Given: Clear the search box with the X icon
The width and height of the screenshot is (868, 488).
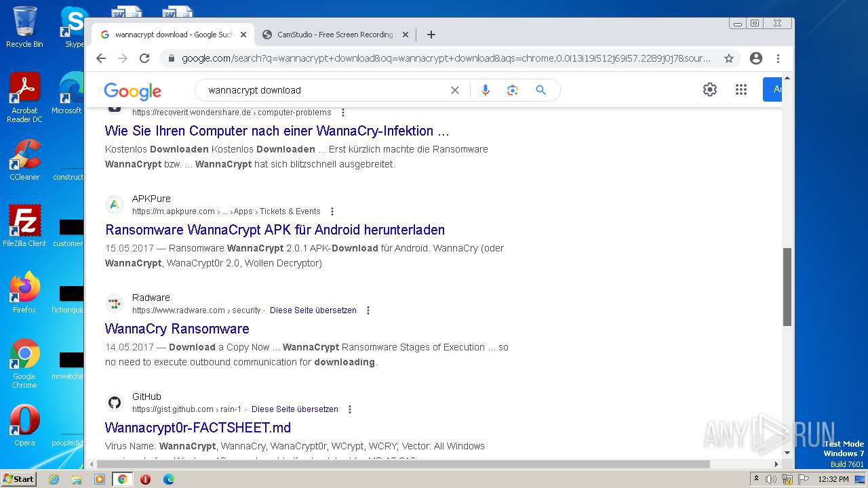Looking at the screenshot, I should pyautogui.click(x=455, y=90).
